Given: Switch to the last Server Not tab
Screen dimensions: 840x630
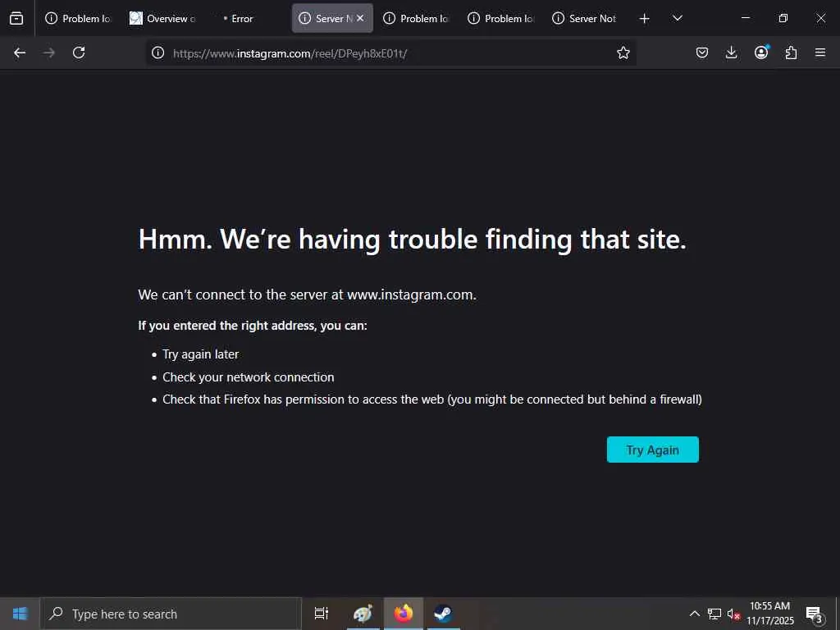Looking at the screenshot, I should pos(586,18).
